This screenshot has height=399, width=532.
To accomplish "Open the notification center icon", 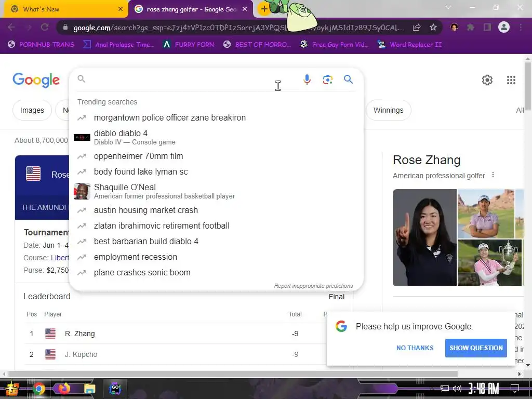I will tap(515, 388).
